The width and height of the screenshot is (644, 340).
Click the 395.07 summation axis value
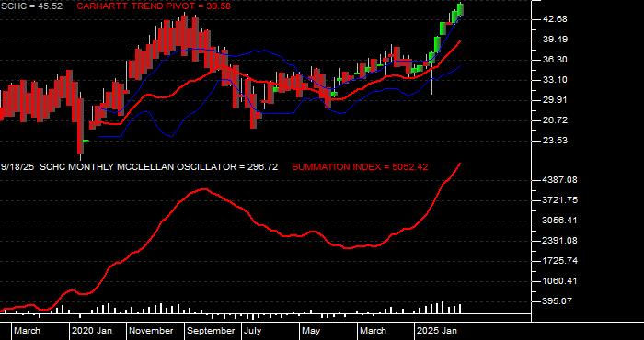(557, 301)
